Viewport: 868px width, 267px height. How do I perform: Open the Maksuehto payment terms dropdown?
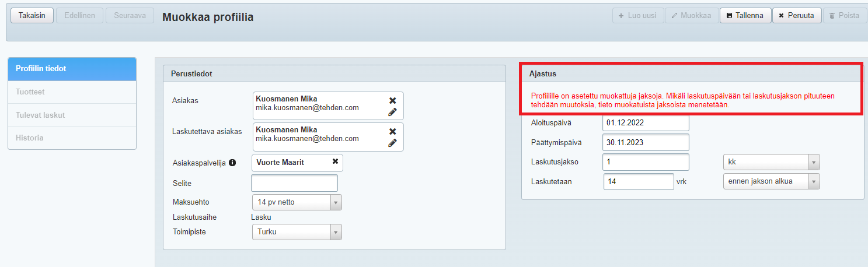296,202
